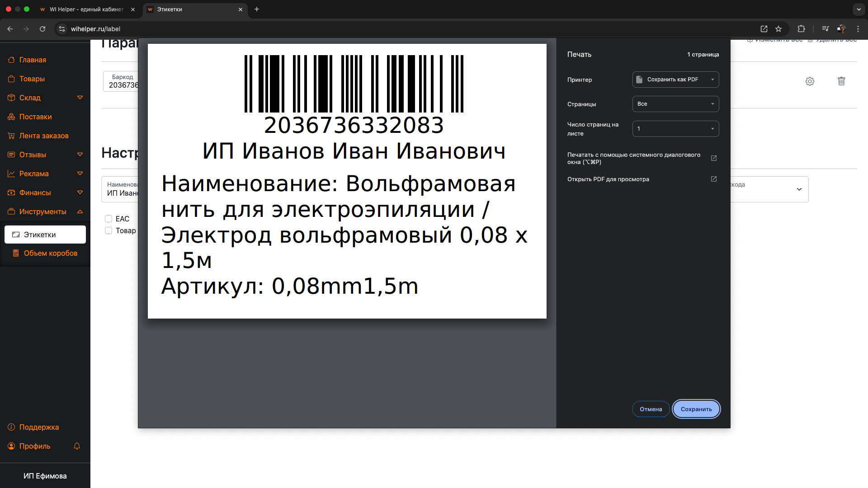Image resolution: width=868 pixels, height=488 pixels.
Task: Tick the Товар checkbox
Action: (x=108, y=230)
